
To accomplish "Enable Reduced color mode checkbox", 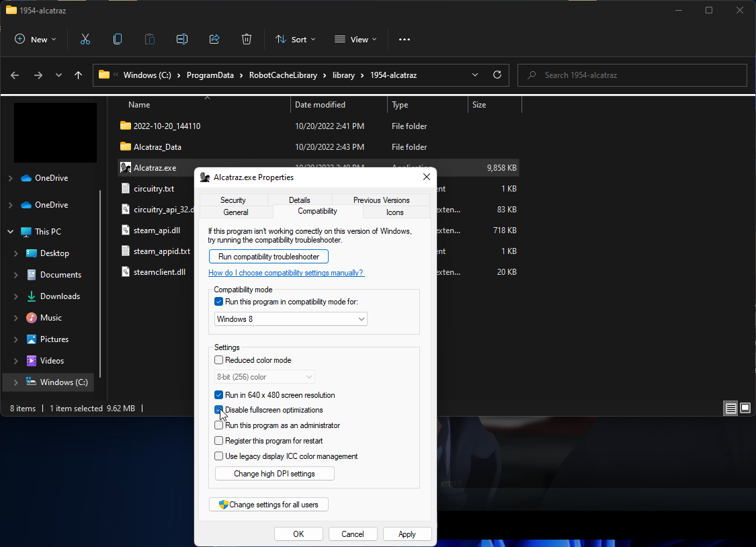I will tap(219, 360).
